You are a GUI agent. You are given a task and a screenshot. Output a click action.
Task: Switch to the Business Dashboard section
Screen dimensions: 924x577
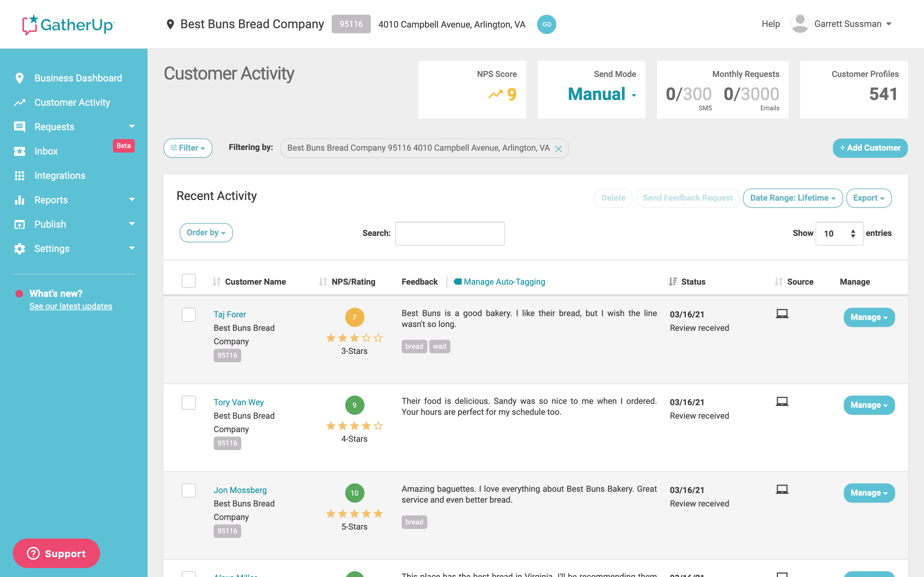[x=78, y=78]
